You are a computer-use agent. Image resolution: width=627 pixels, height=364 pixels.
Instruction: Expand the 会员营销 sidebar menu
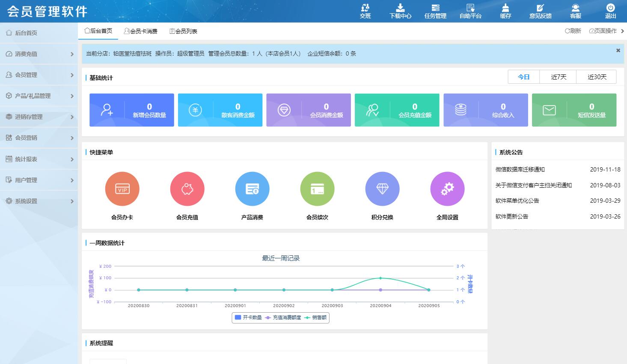click(39, 138)
